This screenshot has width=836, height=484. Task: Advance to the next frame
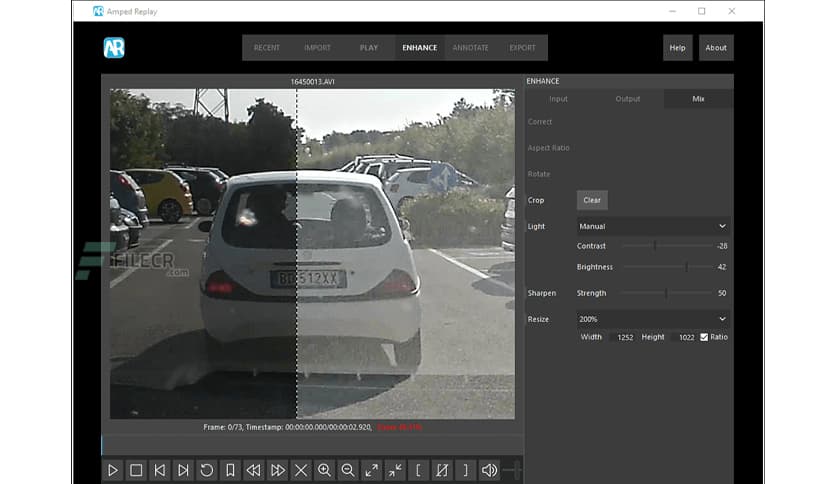click(183, 470)
